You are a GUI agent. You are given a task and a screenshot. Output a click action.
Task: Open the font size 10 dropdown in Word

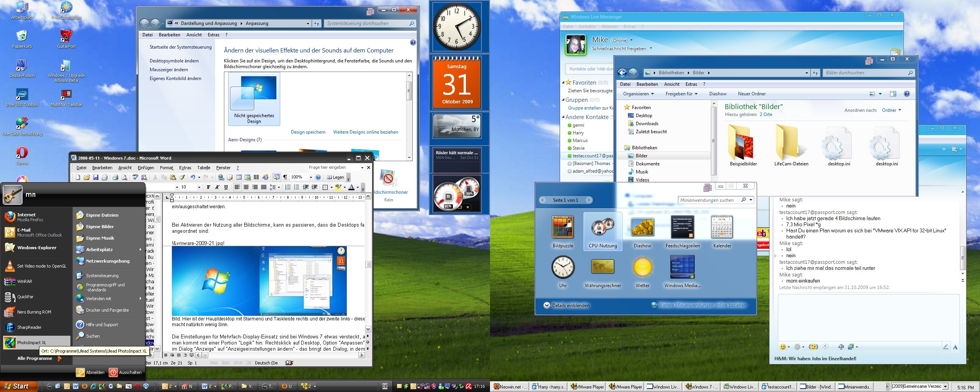[x=199, y=187]
